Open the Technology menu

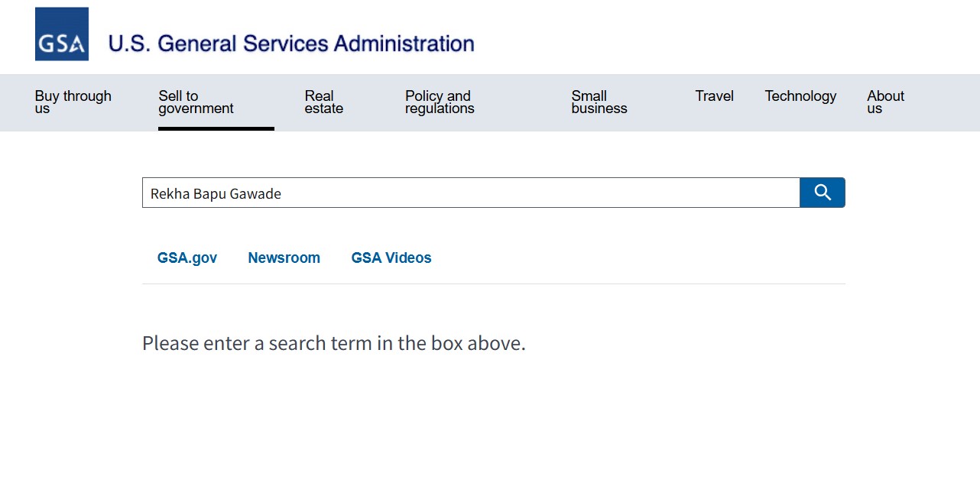point(800,96)
